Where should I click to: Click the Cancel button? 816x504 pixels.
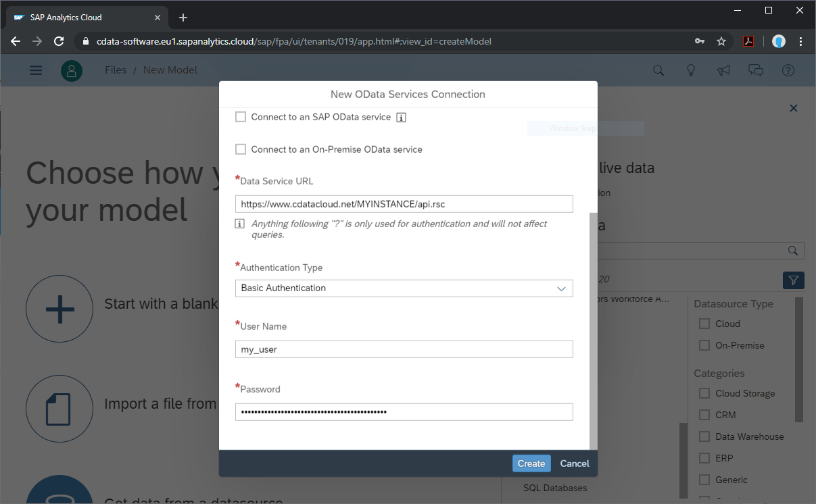click(x=574, y=463)
